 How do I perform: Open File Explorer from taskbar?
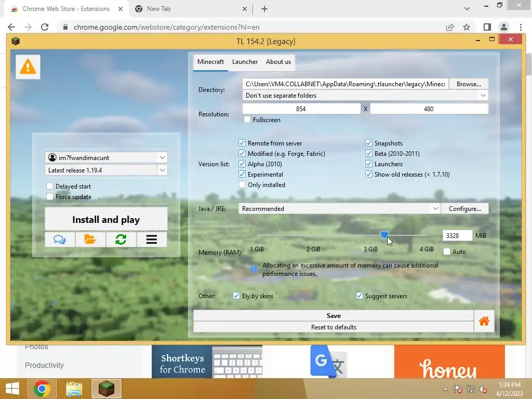pos(74,389)
